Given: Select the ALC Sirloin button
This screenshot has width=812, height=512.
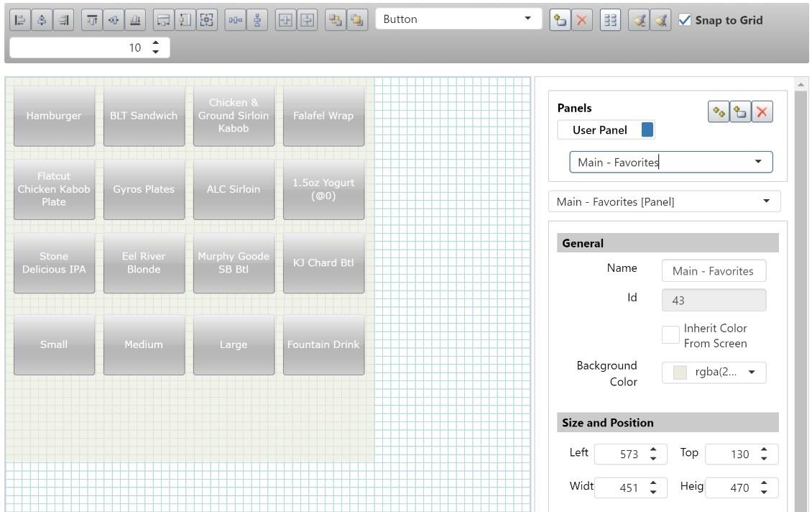Looking at the screenshot, I should [x=234, y=189].
